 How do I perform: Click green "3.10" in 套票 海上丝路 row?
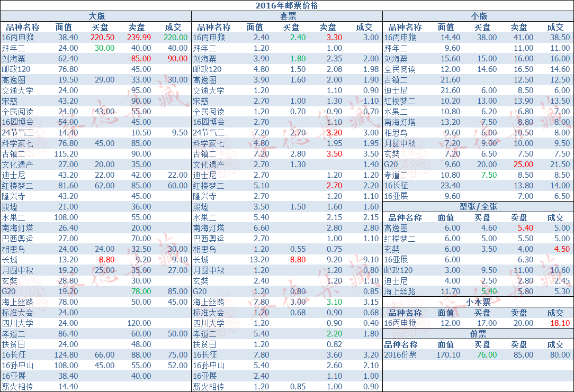335,302
